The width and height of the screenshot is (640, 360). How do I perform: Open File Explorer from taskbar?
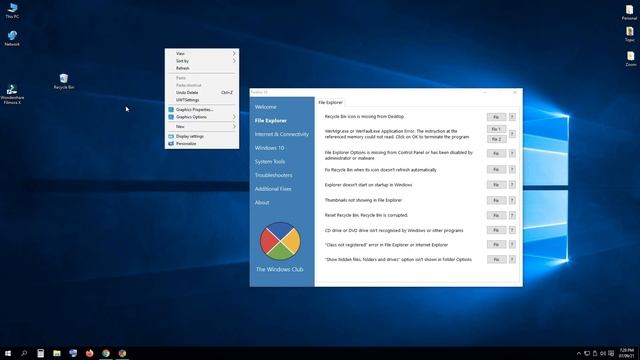[57, 353]
